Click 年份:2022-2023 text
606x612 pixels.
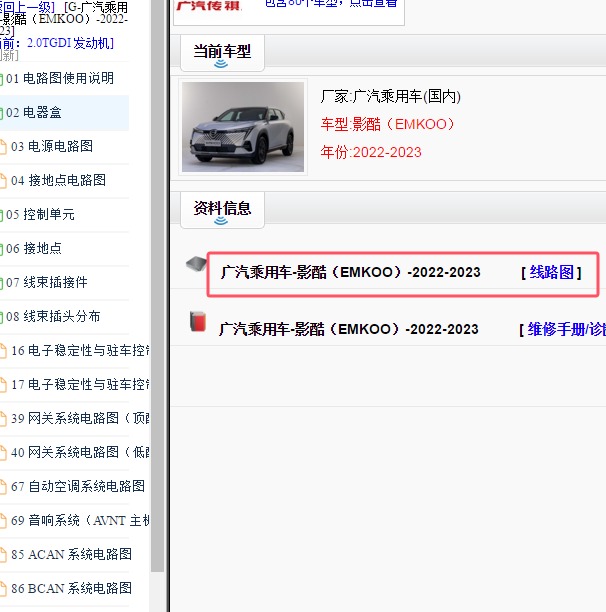click(x=371, y=152)
